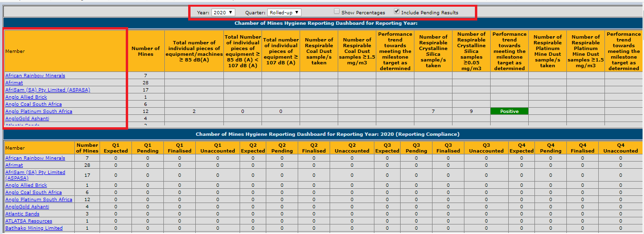Viewport: 644px width, 234px height.
Task: Click AfriSam's mine count 17 in Reporting Compliance table
Action: click(87, 175)
